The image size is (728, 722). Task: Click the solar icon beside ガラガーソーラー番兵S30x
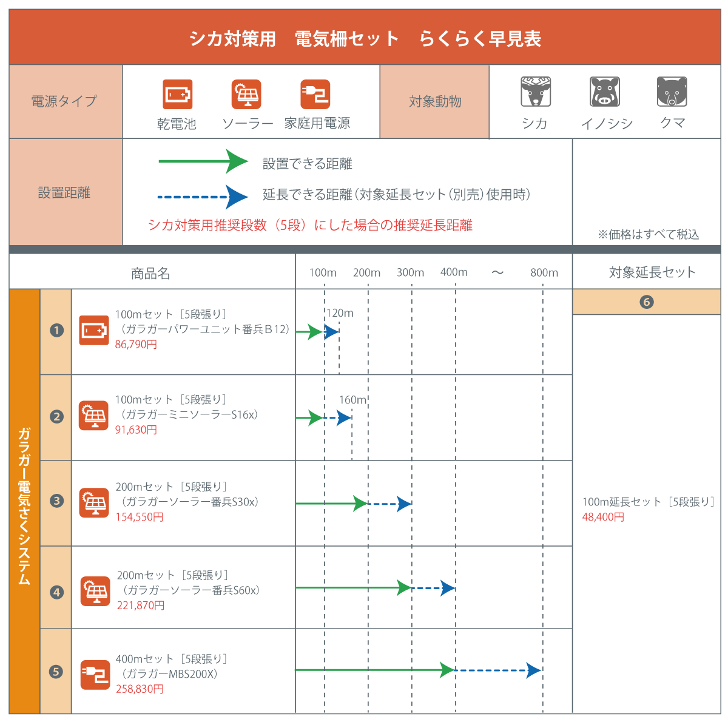(x=94, y=502)
